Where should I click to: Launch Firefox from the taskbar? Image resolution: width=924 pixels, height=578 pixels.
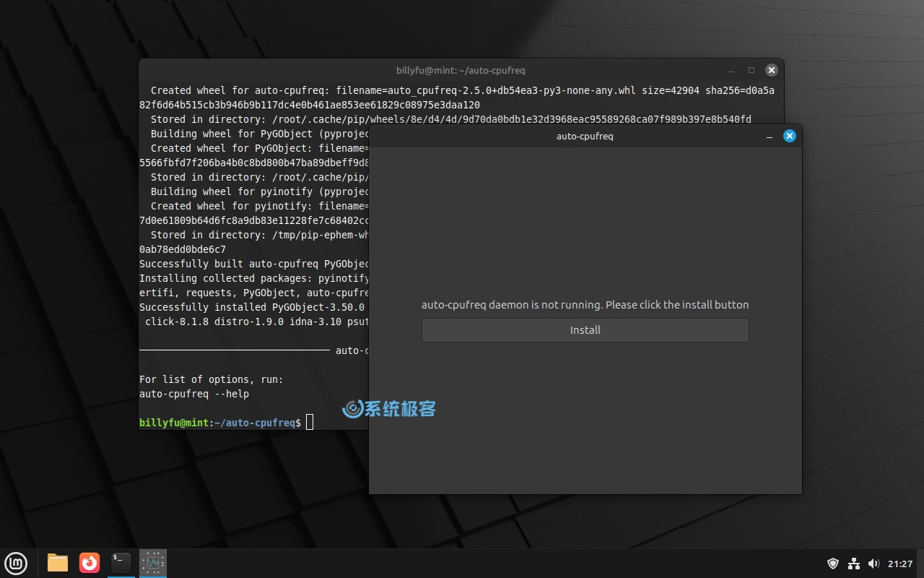90,563
